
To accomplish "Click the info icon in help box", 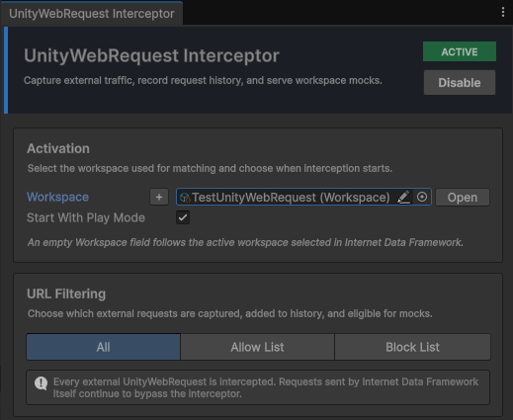I will (x=42, y=383).
